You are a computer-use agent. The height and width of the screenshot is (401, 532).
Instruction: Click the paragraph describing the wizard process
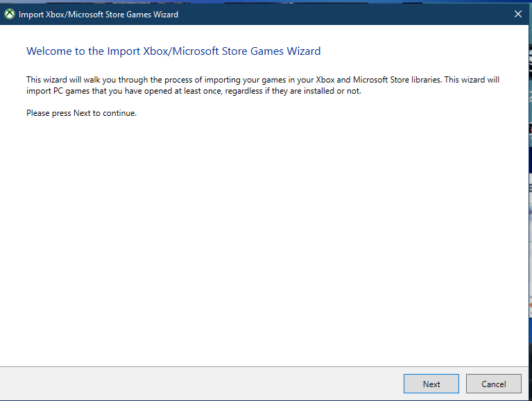[263, 85]
